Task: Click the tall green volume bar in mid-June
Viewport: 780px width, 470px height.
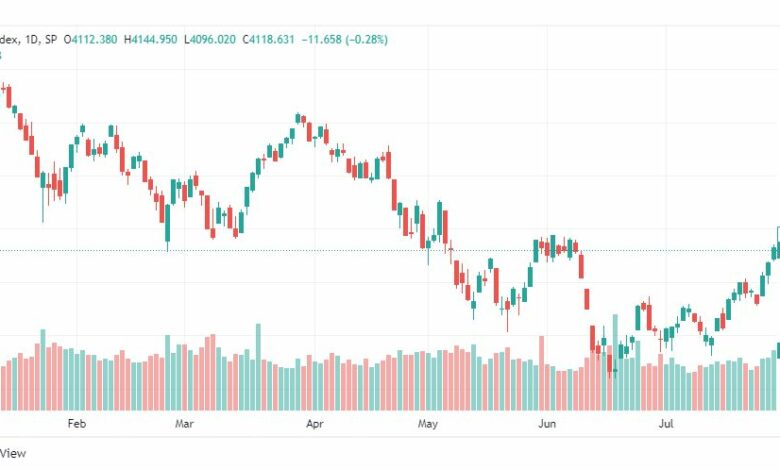Action: pyautogui.click(x=615, y=362)
